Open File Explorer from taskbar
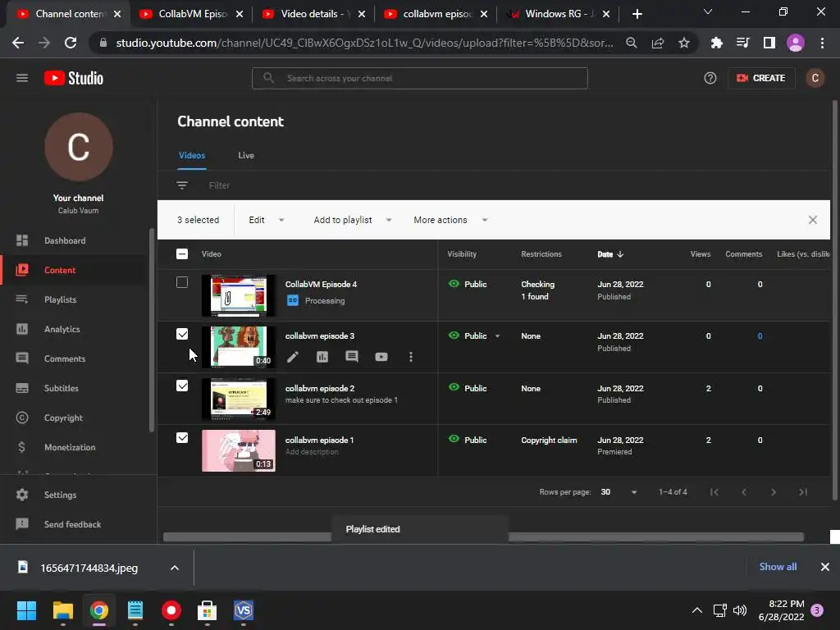 62,610
